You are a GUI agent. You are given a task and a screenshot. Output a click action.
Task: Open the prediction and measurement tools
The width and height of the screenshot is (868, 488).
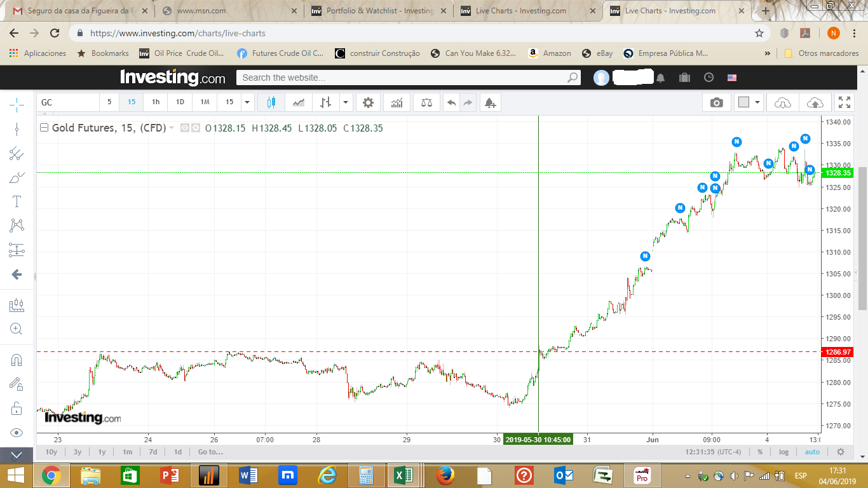[17, 250]
